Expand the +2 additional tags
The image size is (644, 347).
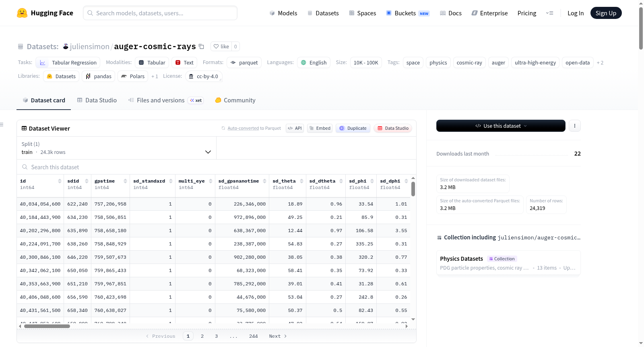point(600,62)
